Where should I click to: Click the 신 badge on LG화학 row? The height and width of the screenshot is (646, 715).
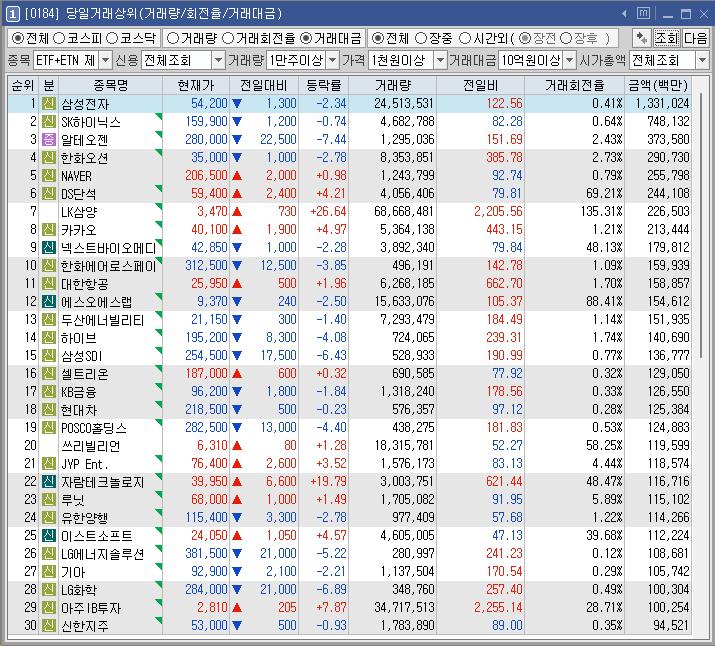click(x=48, y=589)
